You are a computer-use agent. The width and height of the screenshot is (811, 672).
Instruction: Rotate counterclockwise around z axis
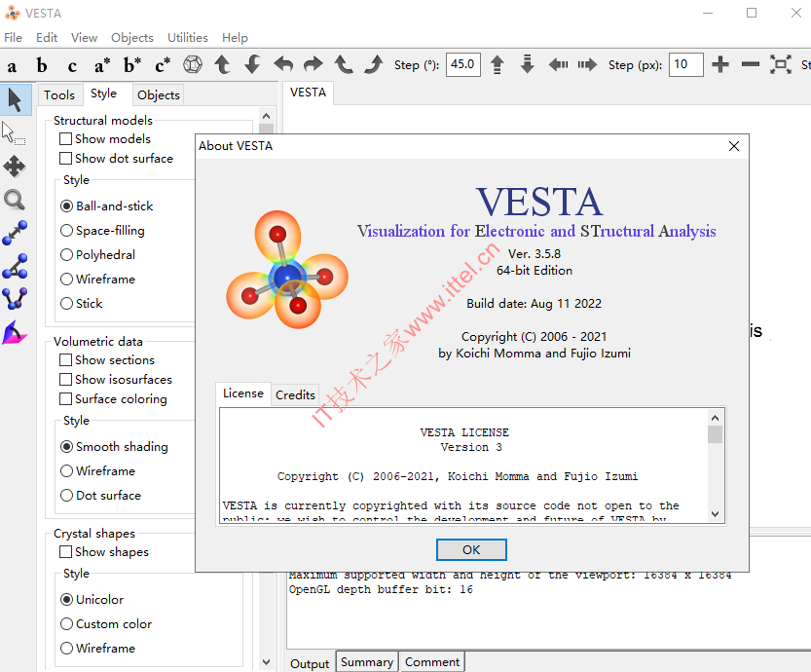pos(344,65)
